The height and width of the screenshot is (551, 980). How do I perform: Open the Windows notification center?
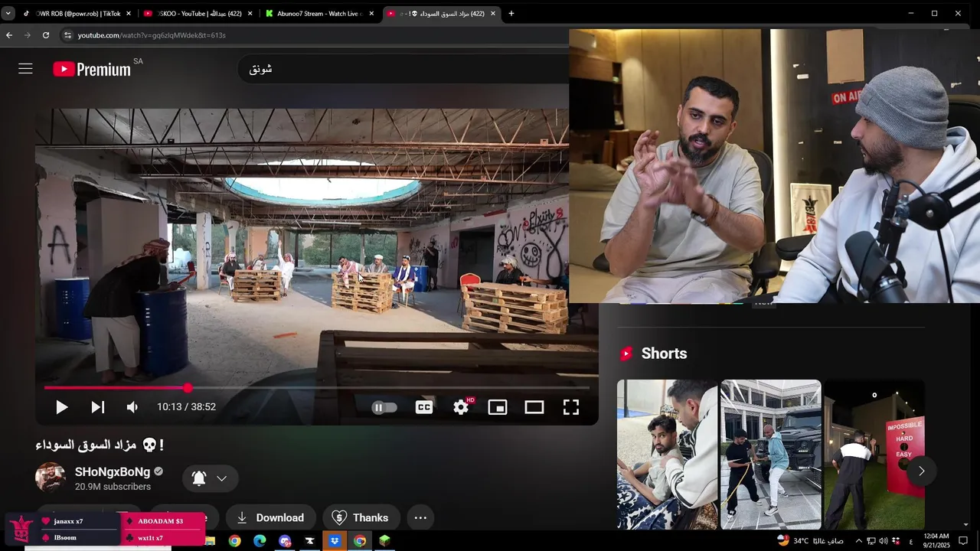click(x=963, y=541)
